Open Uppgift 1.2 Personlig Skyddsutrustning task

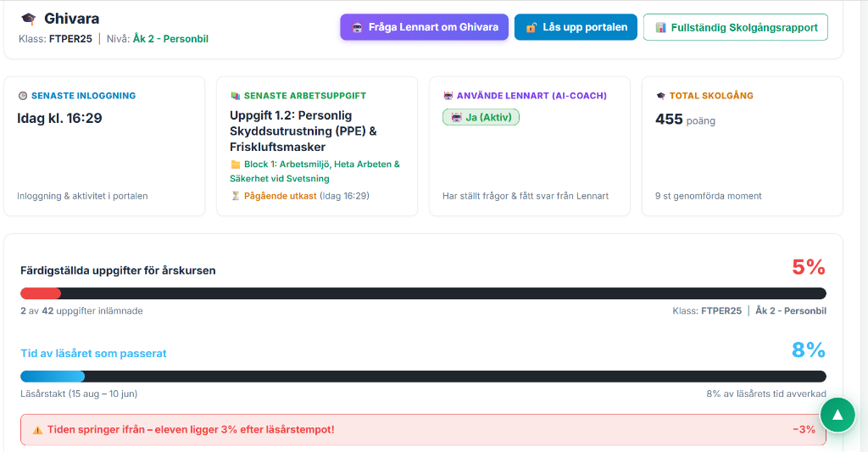tap(303, 131)
